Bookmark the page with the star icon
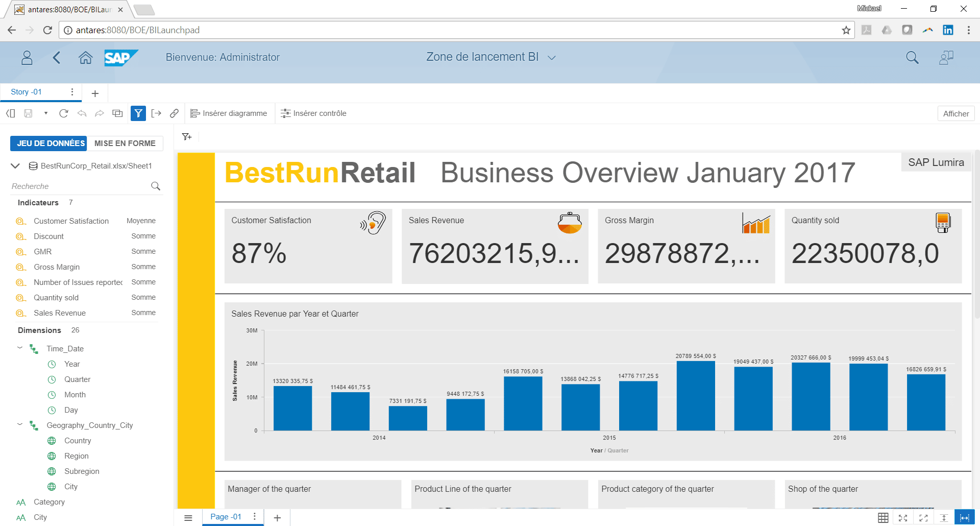Screen dimensions: 980x526 tap(846, 30)
